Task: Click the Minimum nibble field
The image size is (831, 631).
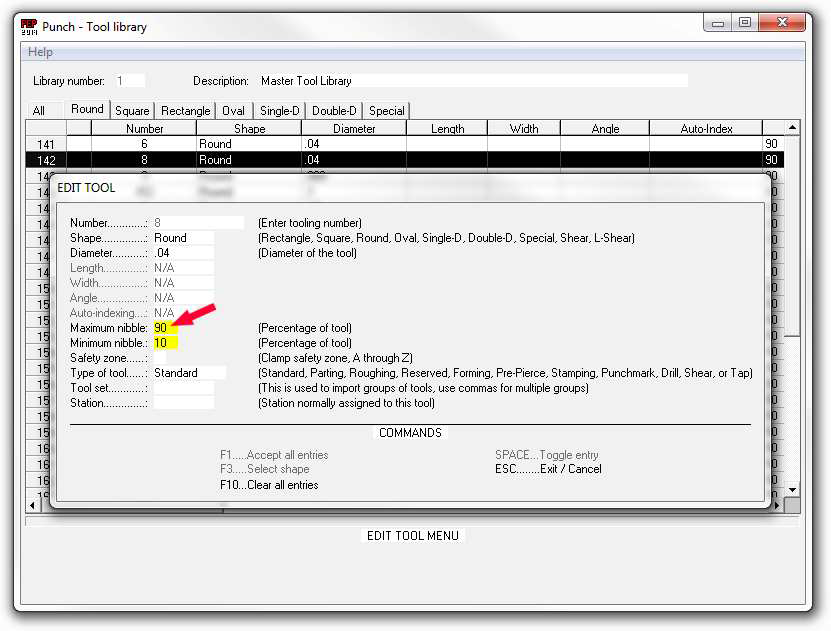Action: [x=165, y=343]
